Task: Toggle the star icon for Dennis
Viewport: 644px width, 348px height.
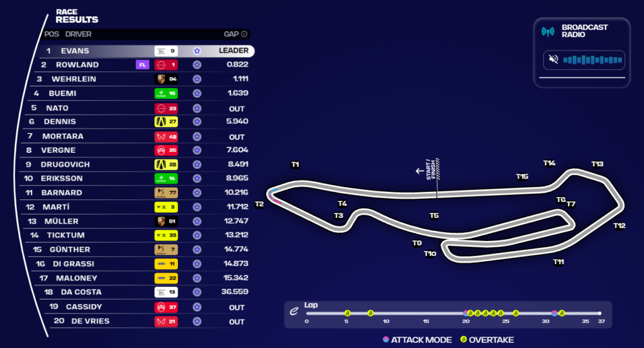Action: [197, 121]
